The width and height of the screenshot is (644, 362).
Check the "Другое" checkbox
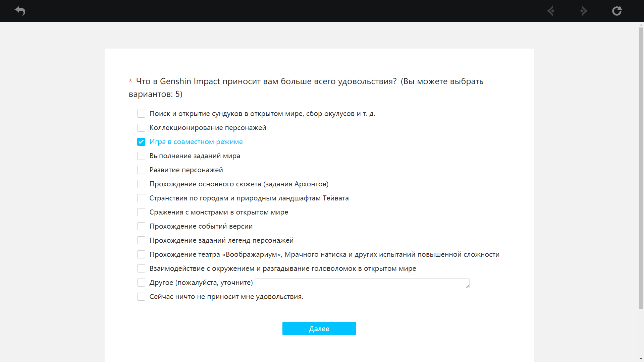point(141,283)
